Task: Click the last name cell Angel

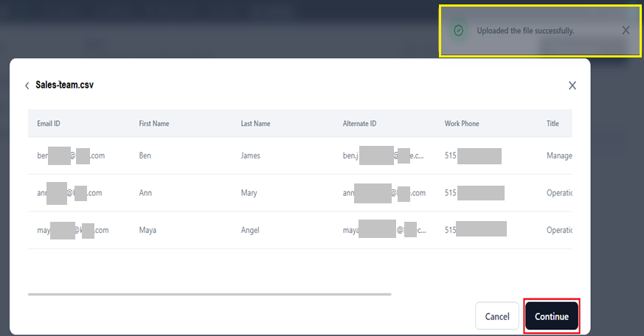Action: click(250, 230)
